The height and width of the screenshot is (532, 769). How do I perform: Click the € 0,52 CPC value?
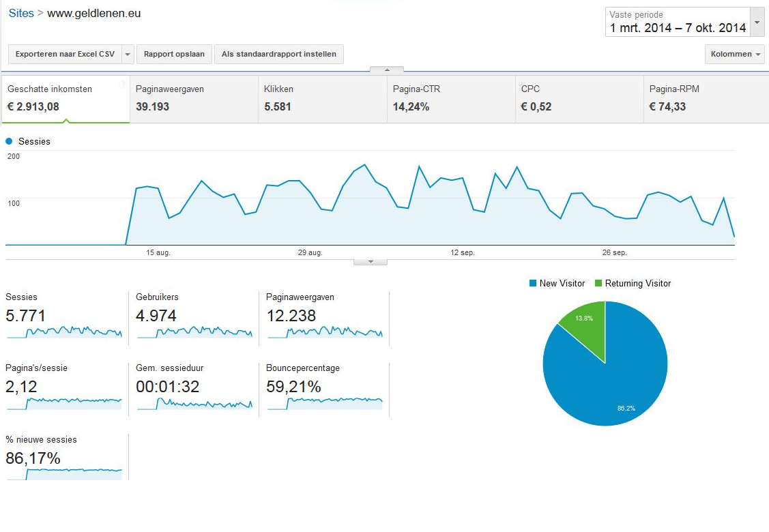[x=536, y=106]
